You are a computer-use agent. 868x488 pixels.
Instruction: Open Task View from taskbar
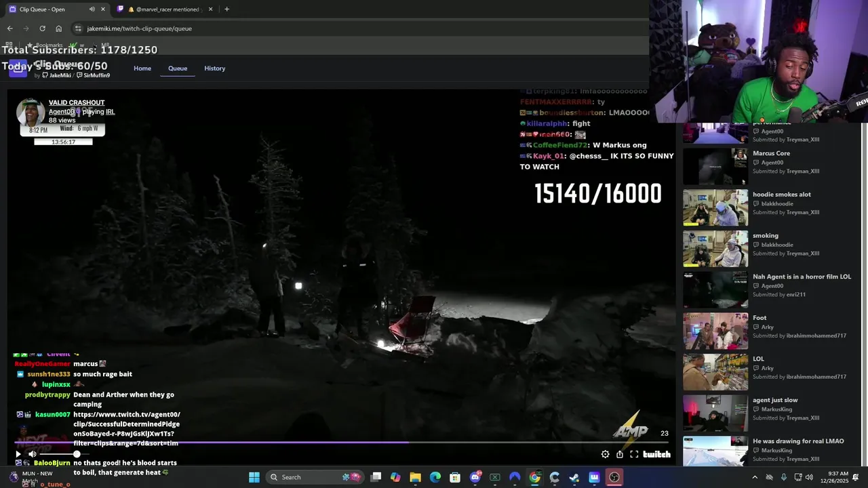point(376,477)
